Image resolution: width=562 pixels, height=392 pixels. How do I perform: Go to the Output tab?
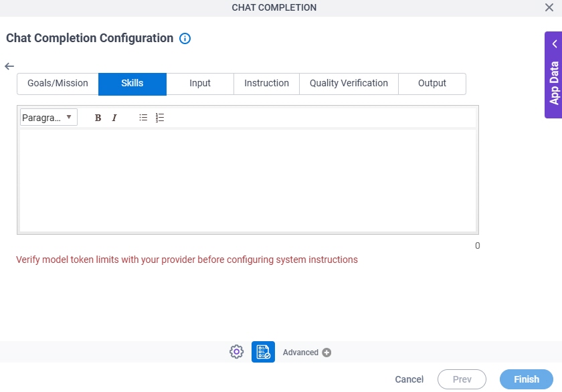pyautogui.click(x=432, y=84)
